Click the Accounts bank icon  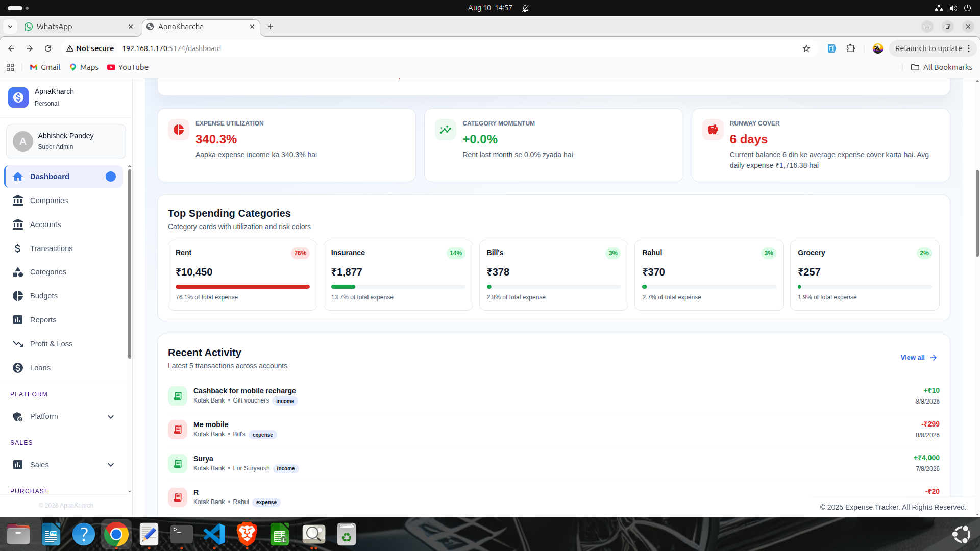(18, 224)
